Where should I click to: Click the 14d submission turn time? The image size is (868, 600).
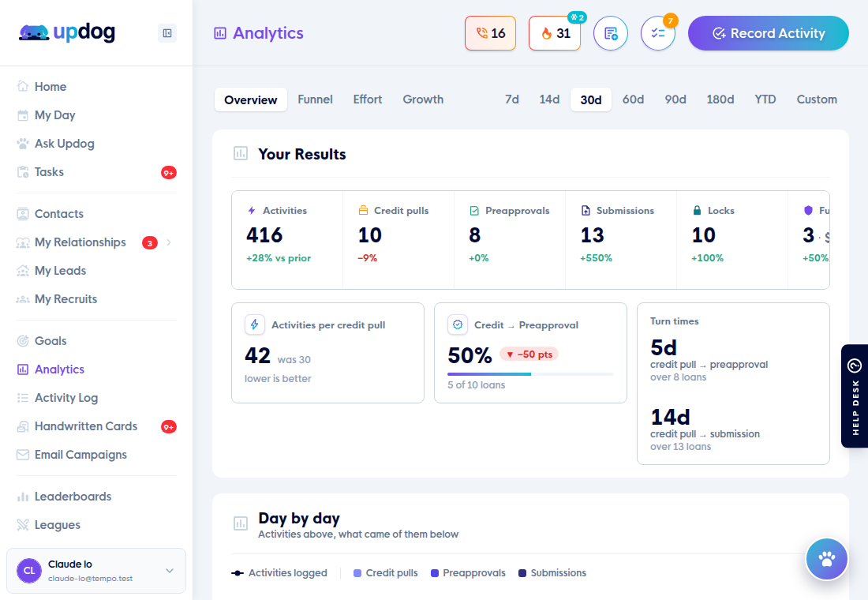tap(705, 429)
